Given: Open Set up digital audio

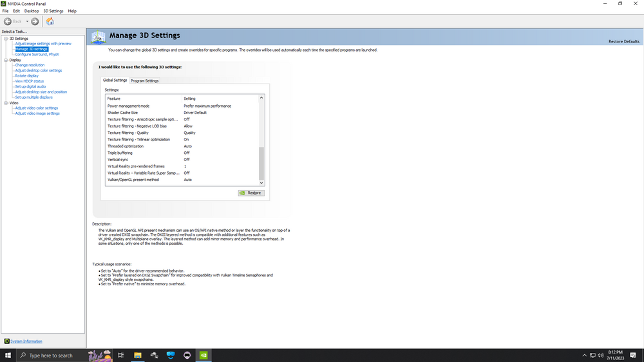Looking at the screenshot, I should point(30,86).
